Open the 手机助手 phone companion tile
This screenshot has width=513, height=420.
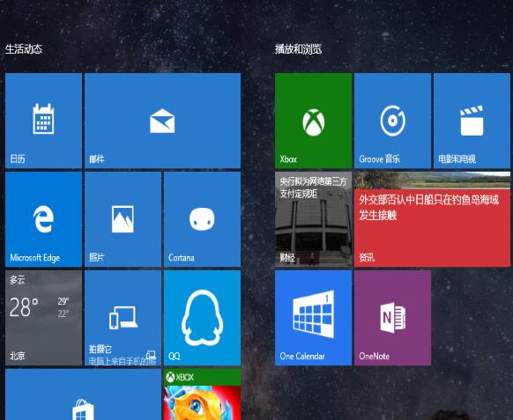coord(123,318)
